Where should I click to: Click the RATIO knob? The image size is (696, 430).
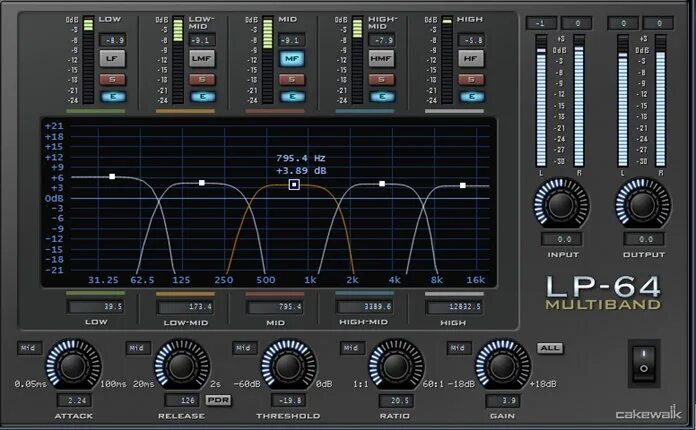[396, 366]
